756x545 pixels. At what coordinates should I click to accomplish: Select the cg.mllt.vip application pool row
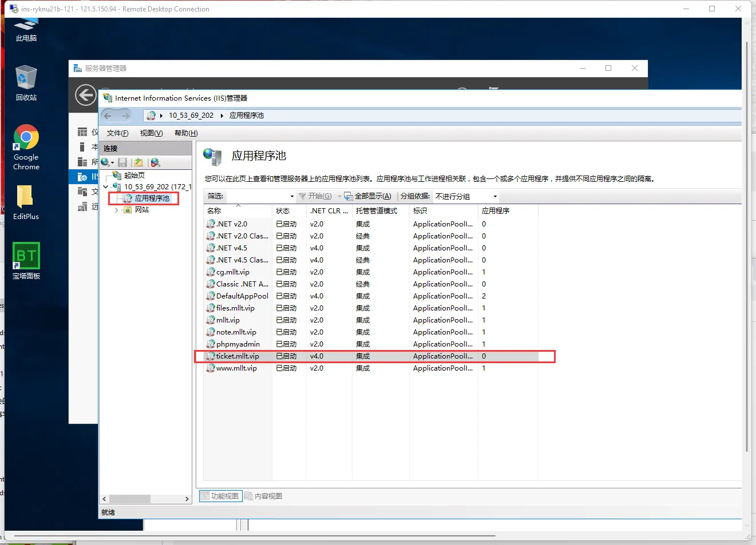pyautogui.click(x=372, y=272)
